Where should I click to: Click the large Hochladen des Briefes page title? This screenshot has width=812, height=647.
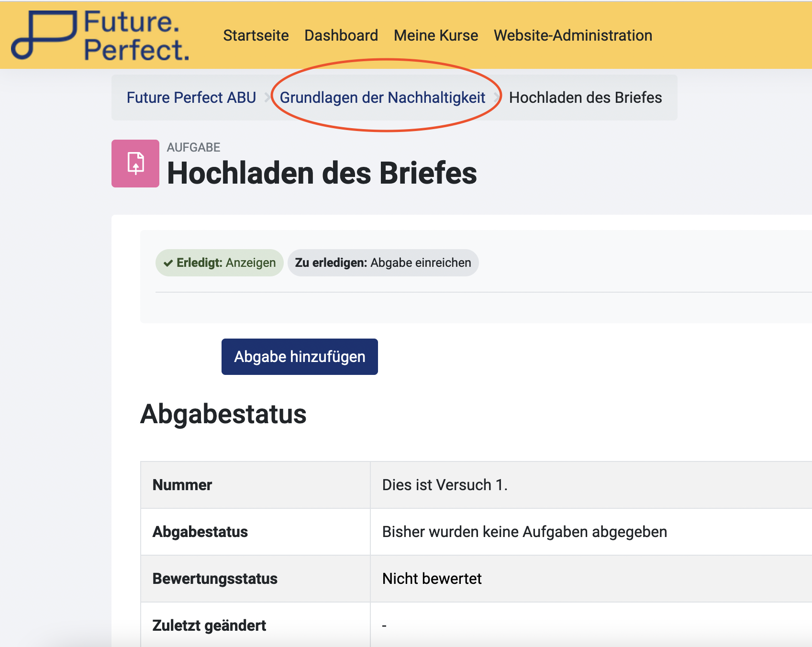322,173
